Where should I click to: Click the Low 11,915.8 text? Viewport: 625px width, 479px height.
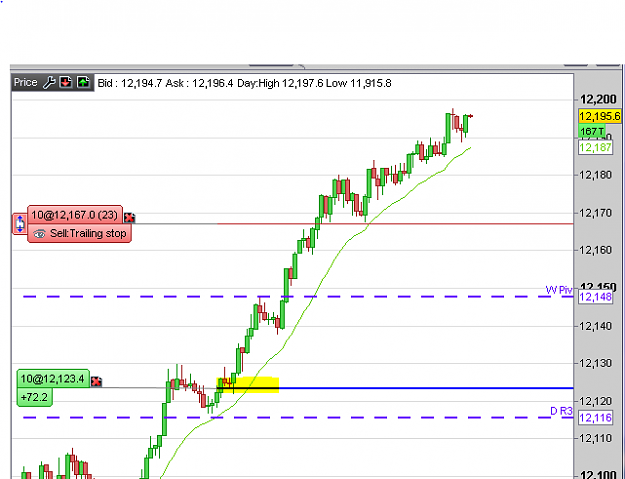[359, 83]
